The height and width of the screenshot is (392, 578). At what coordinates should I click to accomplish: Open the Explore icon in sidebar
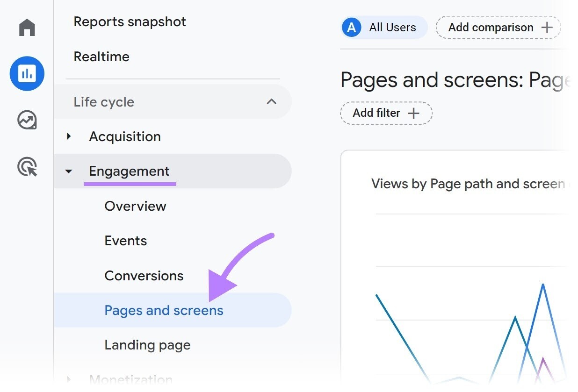(27, 120)
